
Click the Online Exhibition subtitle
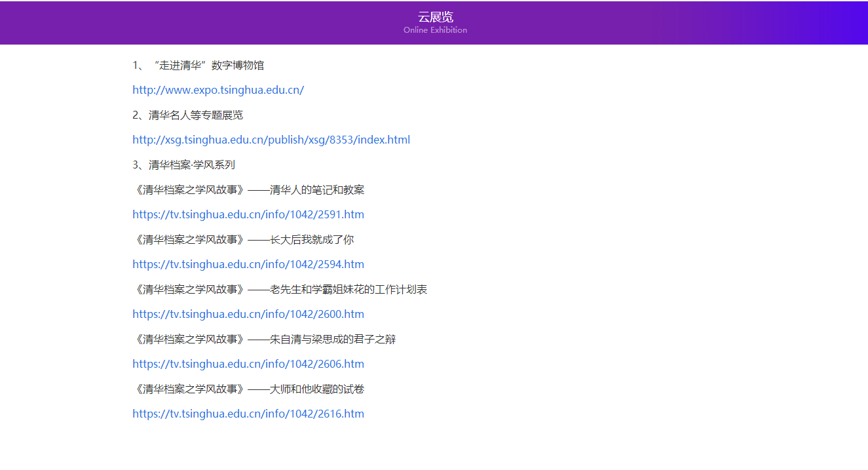(x=436, y=30)
